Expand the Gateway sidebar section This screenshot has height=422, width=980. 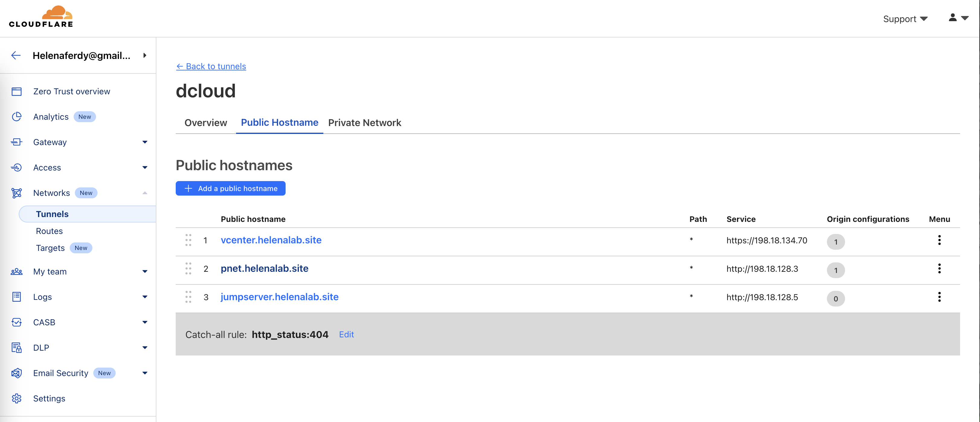point(145,142)
